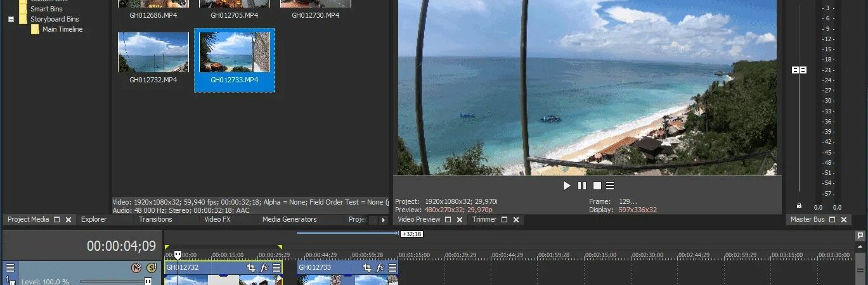Close the Trimmer tab

point(516,219)
